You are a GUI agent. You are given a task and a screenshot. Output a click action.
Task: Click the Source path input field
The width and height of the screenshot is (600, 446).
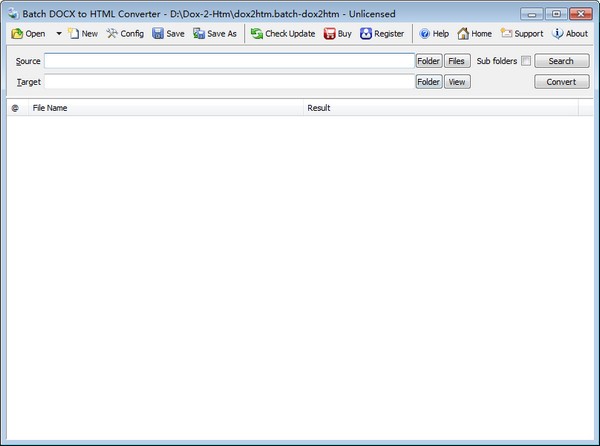pos(229,61)
